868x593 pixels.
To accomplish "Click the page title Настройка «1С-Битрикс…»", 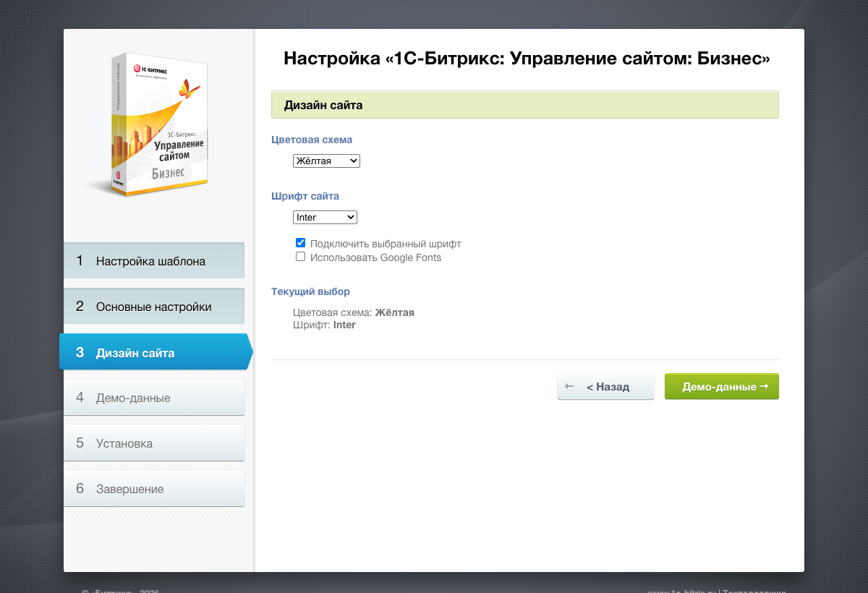I will pos(527,58).
